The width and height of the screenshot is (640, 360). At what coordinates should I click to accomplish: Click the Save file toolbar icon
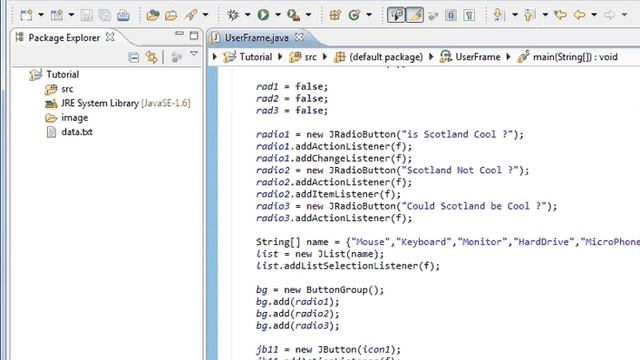click(x=87, y=15)
